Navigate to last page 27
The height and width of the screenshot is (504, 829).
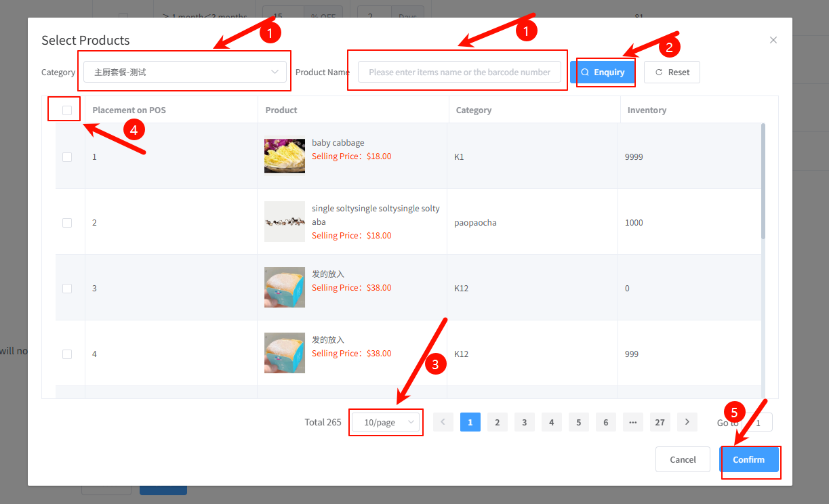pos(659,422)
